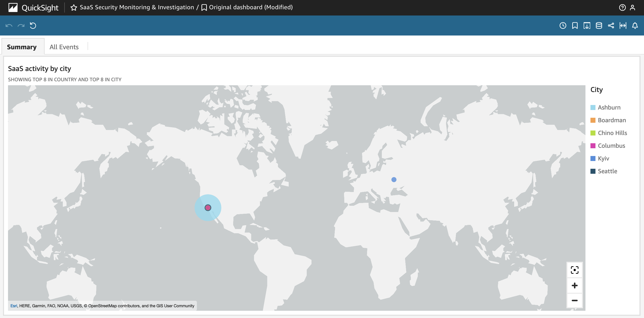Toggle the Columbus city legend entry

(611, 145)
